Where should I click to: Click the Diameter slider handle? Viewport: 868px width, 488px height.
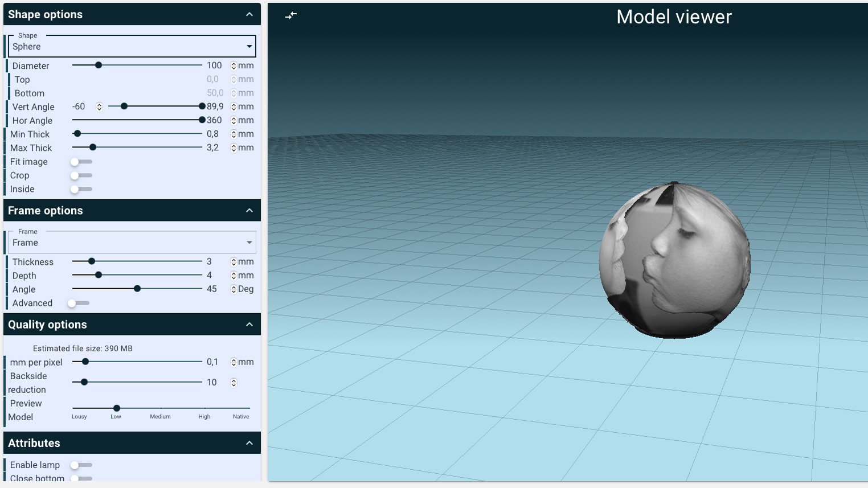coord(99,65)
